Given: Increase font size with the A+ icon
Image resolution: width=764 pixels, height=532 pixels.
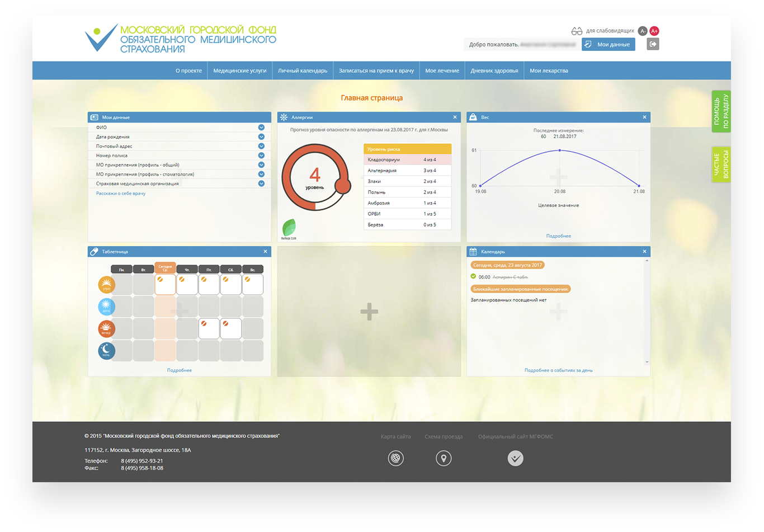Looking at the screenshot, I should click(x=654, y=31).
